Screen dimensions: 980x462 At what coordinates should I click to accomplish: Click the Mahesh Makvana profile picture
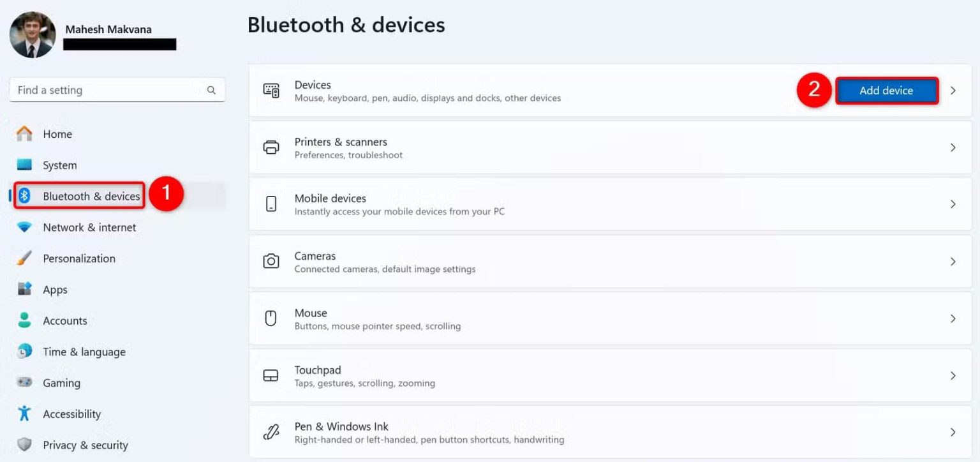33,34
